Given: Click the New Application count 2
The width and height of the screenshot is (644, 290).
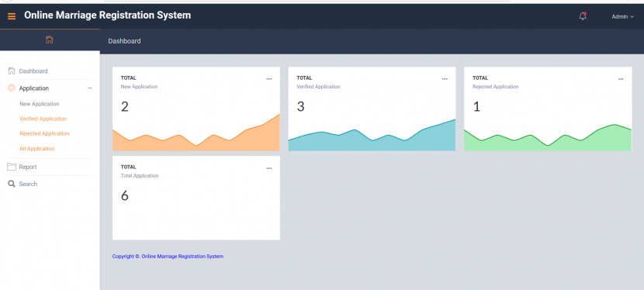Looking at the screenshot, I should (124, 107).
